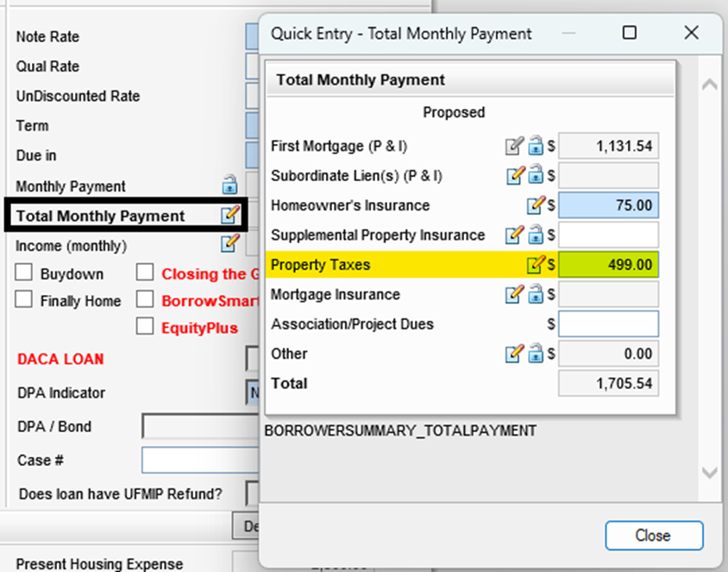Maximize the Quick Entry dialog window

point(630,33)
